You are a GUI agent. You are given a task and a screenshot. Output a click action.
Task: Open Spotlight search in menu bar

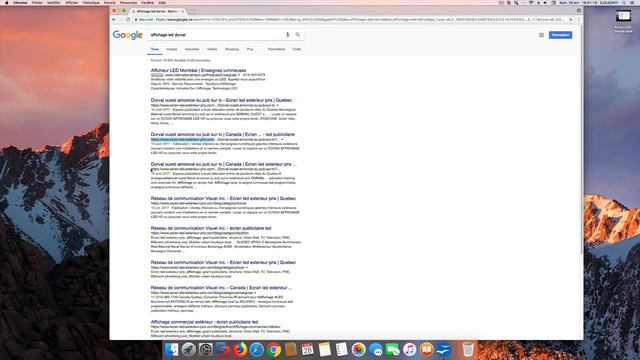[x=624, y=2]
